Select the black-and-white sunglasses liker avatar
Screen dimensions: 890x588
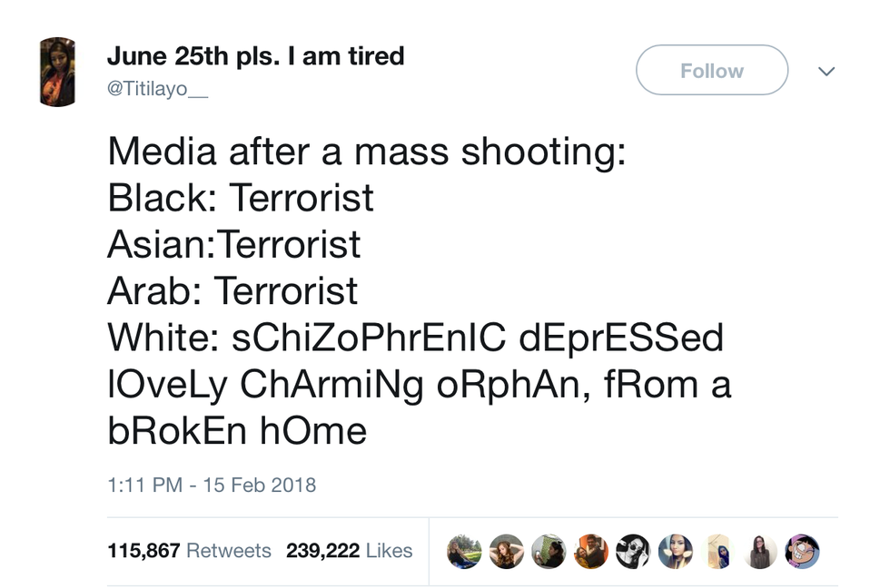pos(633,552)
